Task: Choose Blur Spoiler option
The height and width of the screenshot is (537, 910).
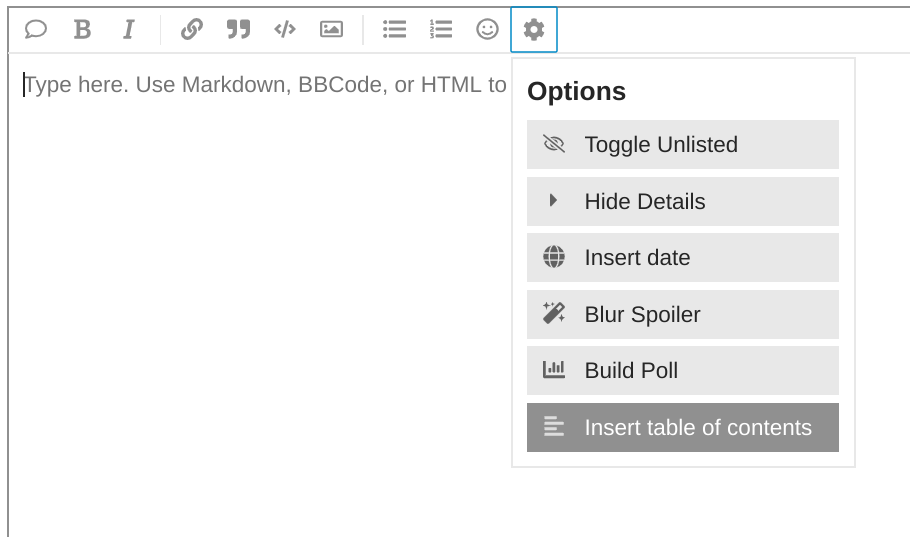Action: (683, 315)
